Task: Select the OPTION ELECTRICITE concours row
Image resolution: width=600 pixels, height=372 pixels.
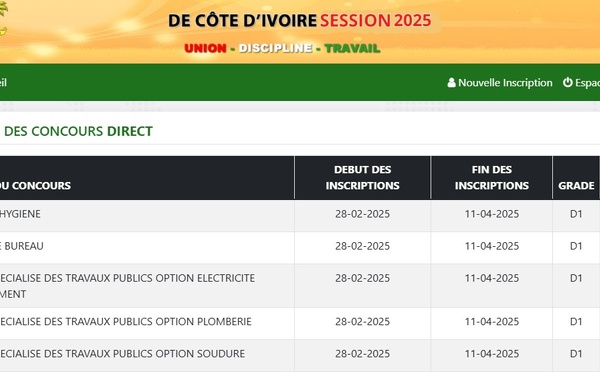Action: click(x=300, y=286)
